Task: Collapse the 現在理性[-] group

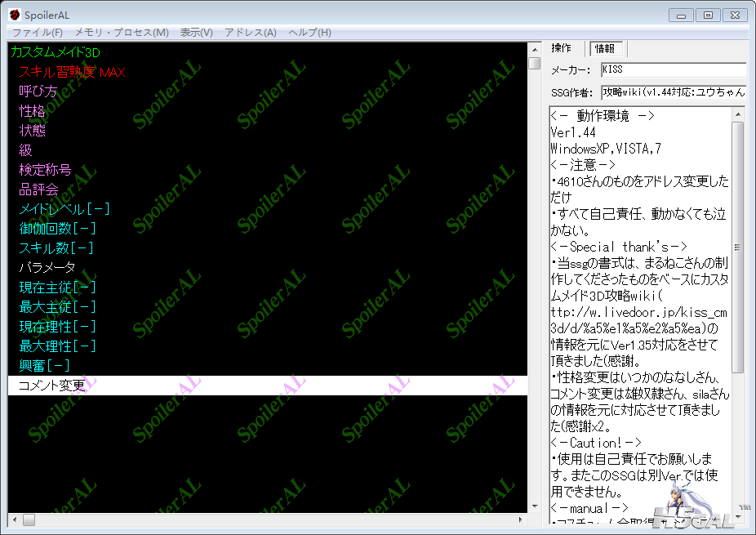Action: (x=57, y=327)
